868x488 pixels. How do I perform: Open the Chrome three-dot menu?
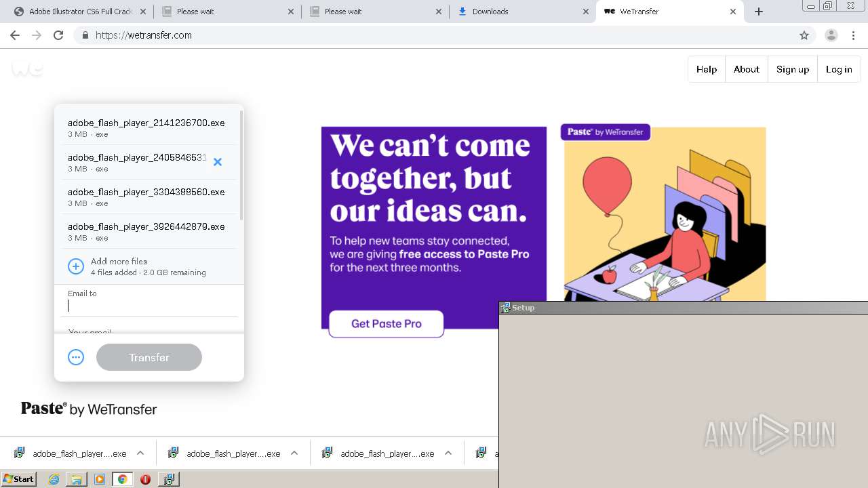(853, 35)
